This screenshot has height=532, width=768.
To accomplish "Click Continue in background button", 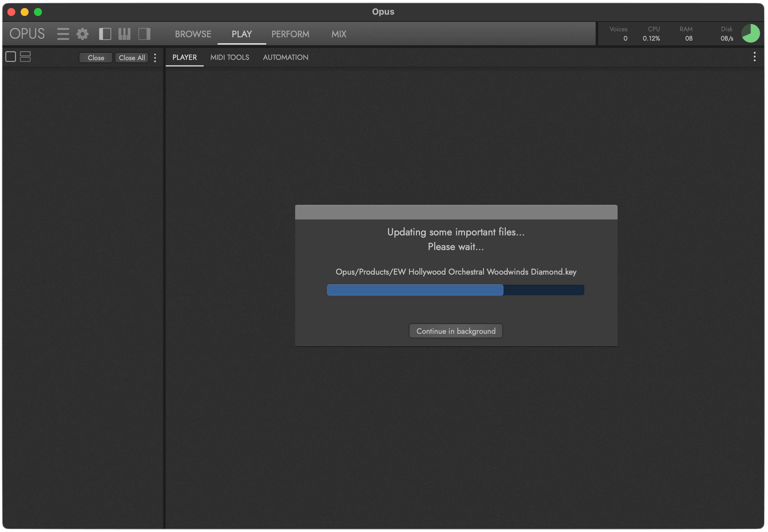I will click(x=456, y=331).
